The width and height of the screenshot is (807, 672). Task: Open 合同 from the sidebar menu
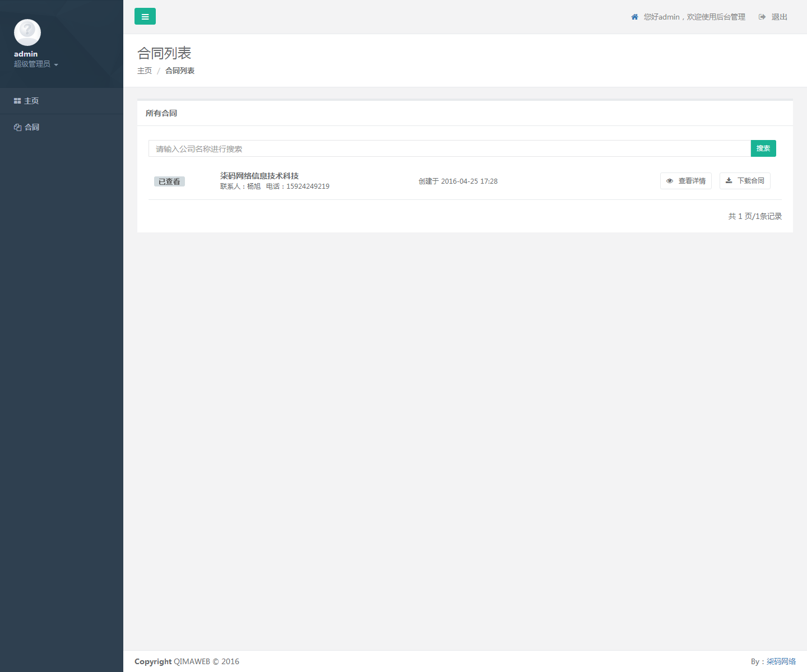tap(32, 127)
